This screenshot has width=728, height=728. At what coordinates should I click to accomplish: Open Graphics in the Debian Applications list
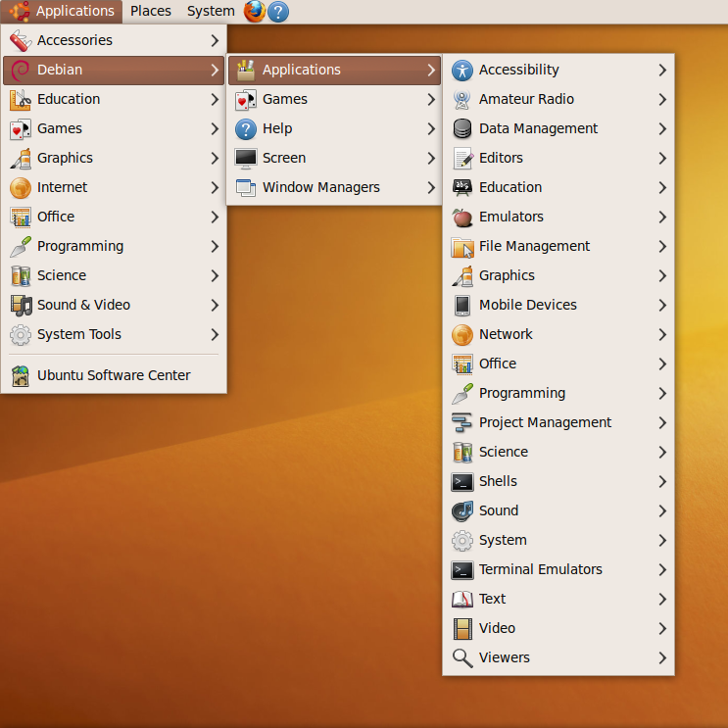click(558, 275)
